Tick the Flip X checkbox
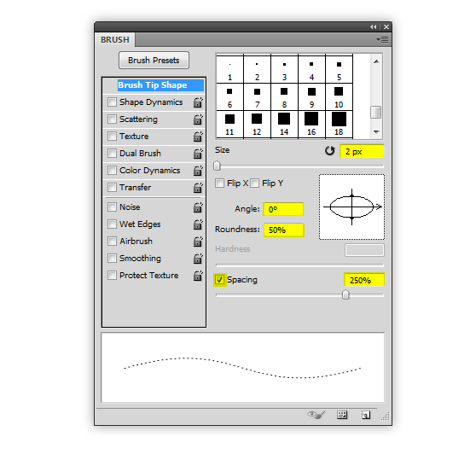This screenshot has width=476, height=454. (x=219, y=183)
